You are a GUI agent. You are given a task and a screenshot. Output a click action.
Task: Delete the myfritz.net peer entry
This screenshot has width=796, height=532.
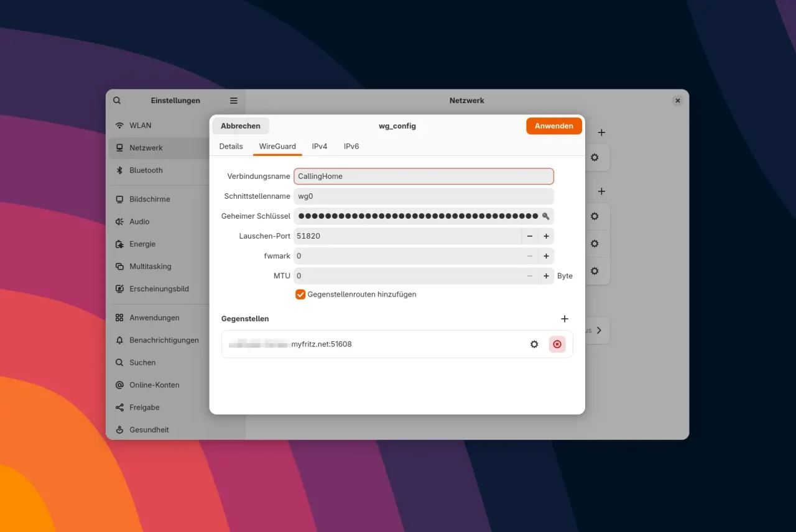(x=557, y=344)
